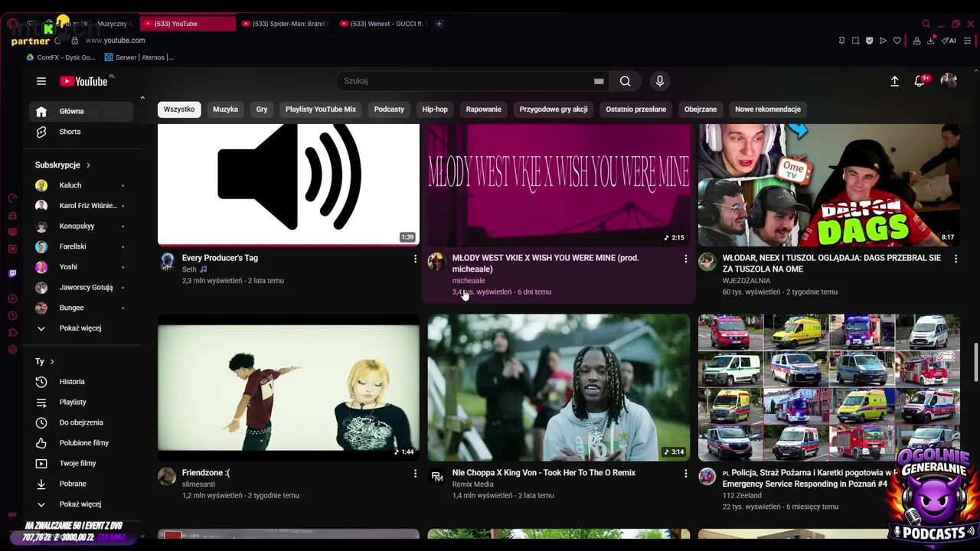Open Opera GX Twitch sidebar icon

(12, 273)
